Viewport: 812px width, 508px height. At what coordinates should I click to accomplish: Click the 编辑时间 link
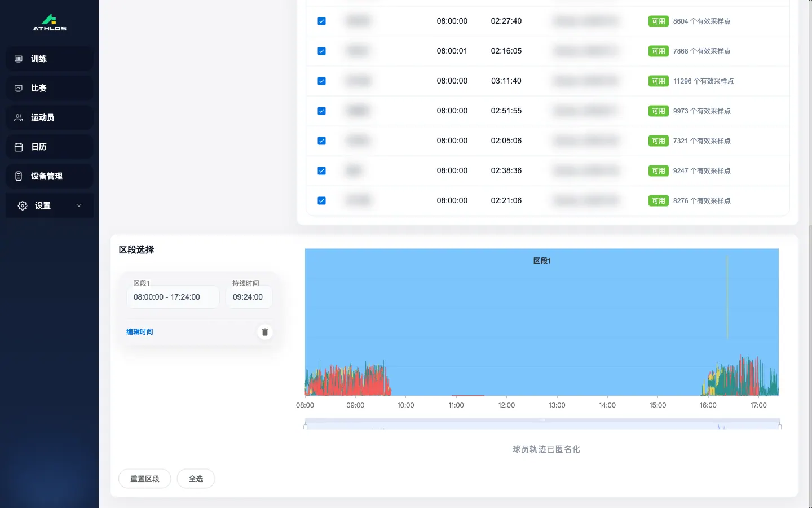[140, 332]
